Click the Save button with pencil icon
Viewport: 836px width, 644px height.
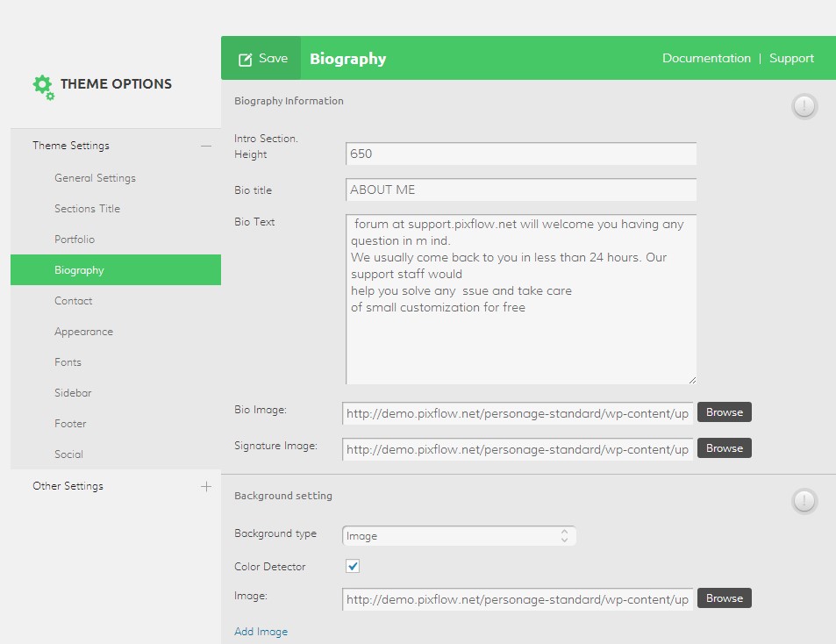tap(261, 59)
